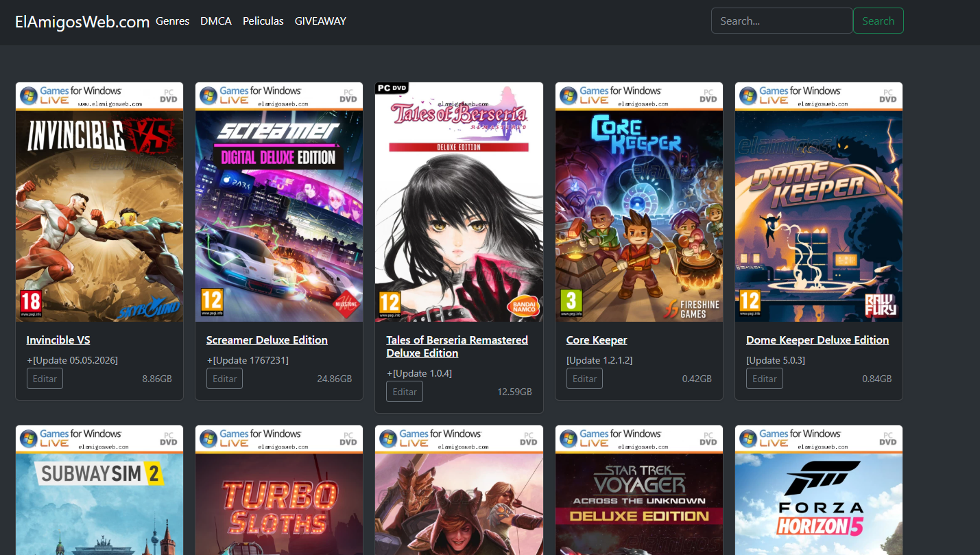Image resolution: width=980 pixels, height=555 pixels.
Task: Open the GIVEAWAY page
Action: pos(320,21)
